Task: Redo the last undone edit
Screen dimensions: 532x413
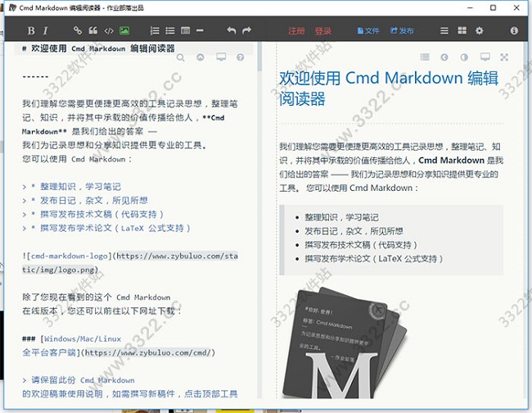Action: (246, 31)
